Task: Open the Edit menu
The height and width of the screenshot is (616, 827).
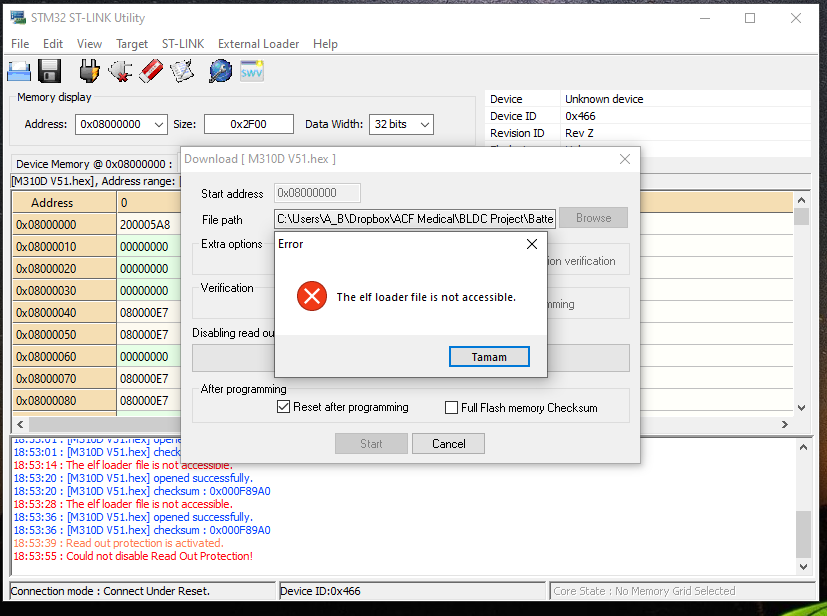Action: [x=53, y=44]
